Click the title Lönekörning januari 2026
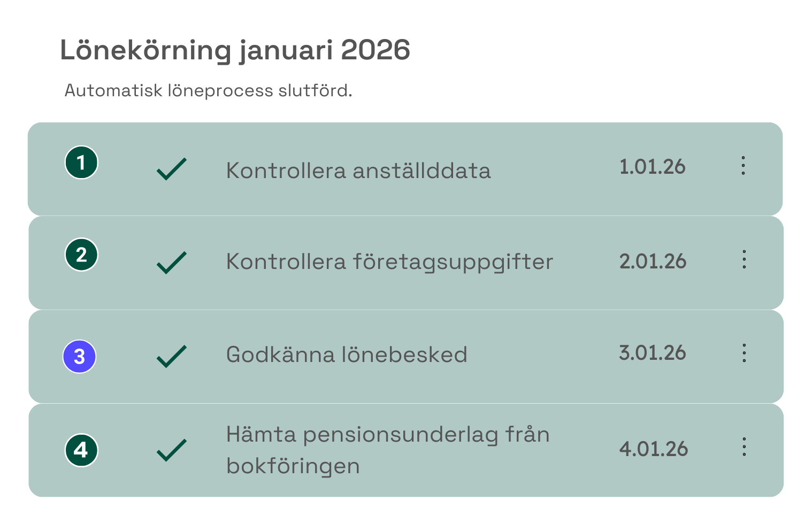This screenshot has height=532, width=812. point(235,50)
